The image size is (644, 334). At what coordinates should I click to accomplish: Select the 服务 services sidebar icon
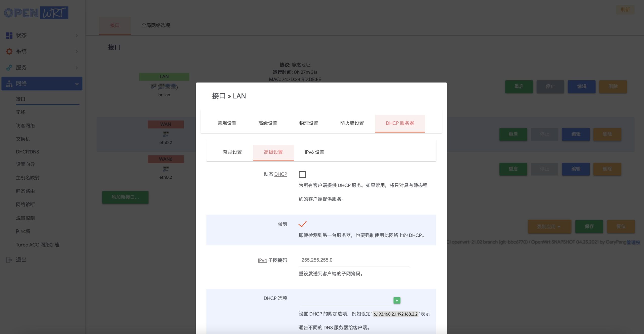[x=9, y=68]
